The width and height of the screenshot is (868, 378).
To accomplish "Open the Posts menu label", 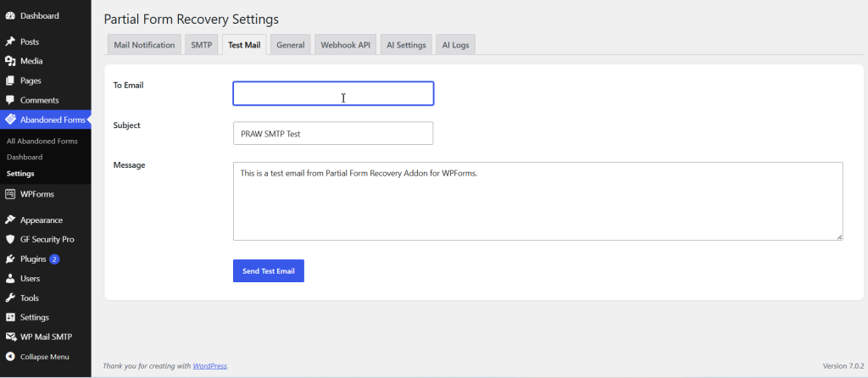I will pos(30,42).
